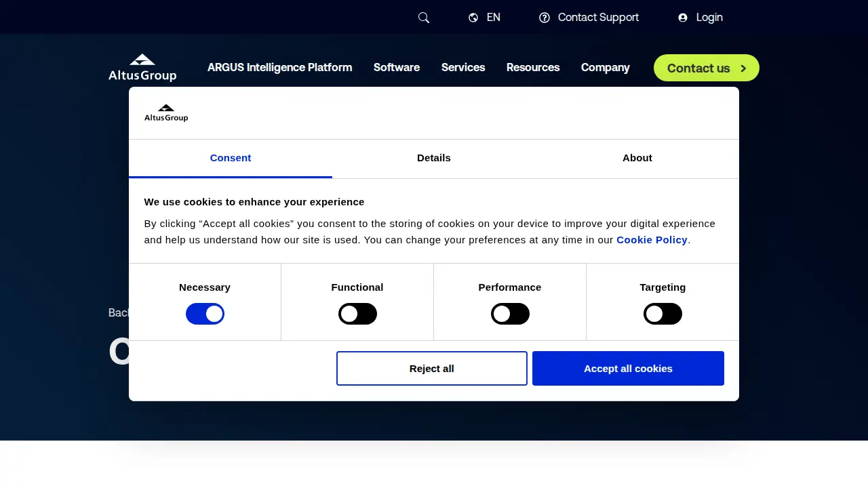Open the About tab
The image size is (868, 488).
[637, 159]
